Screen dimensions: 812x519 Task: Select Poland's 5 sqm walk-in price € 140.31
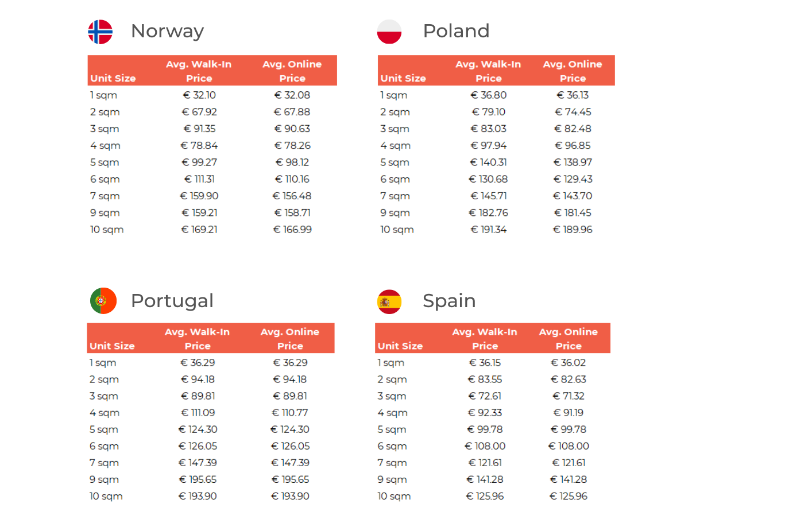489,162
